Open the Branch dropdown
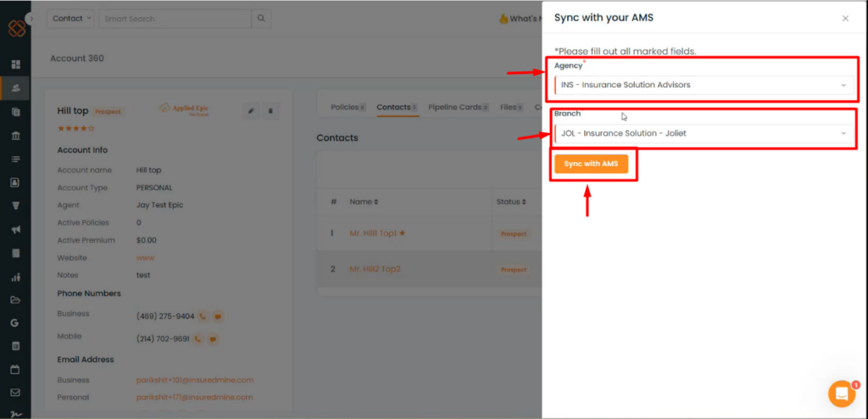The image size is (868, 419). (x=704, y=133)
